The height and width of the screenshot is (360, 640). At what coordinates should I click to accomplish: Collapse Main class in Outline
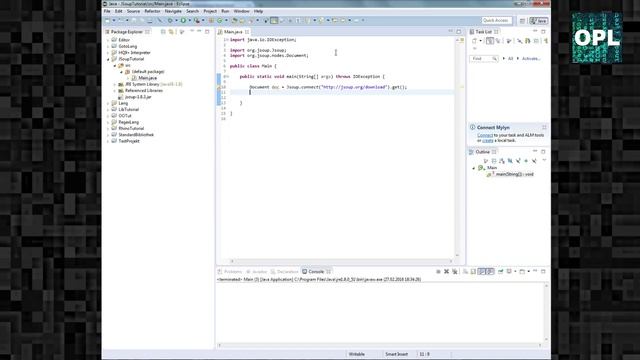[473, 168]
